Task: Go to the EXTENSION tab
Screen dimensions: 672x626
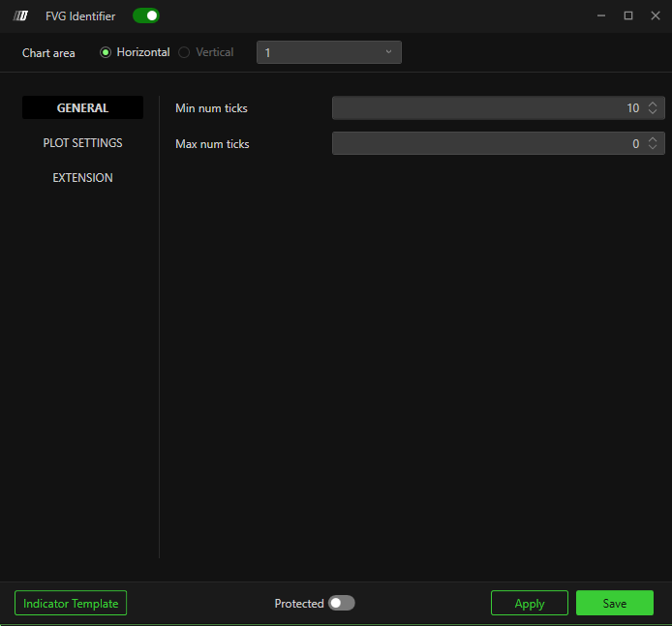Action: (x=82, y=178)
